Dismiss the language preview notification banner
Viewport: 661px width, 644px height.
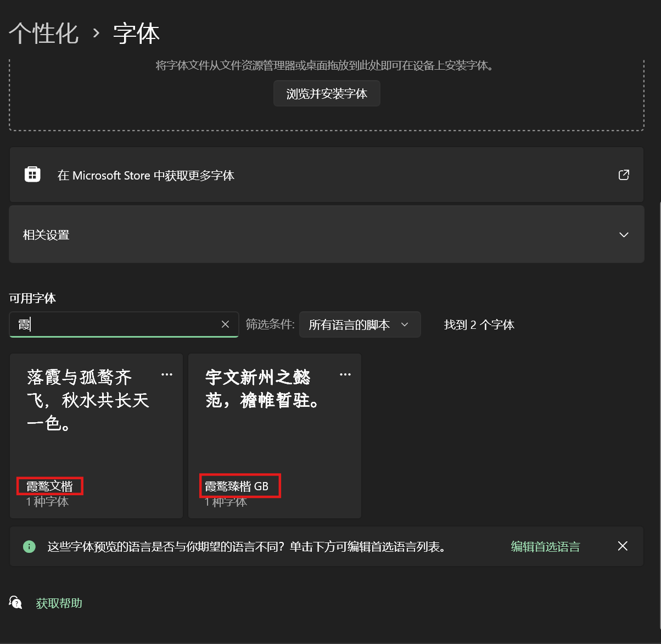(623, 546)
